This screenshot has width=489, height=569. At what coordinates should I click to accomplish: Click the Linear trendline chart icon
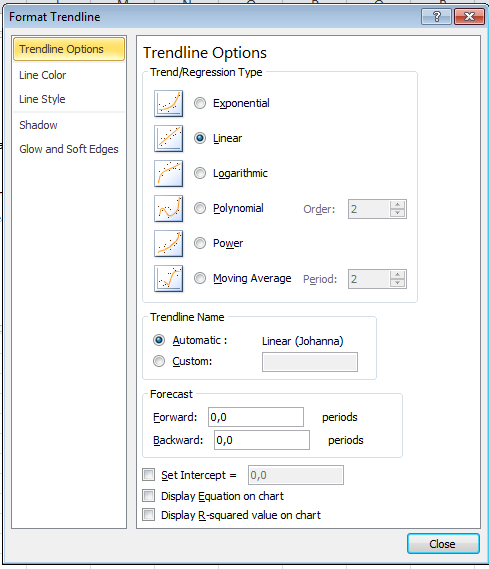(168, 138)
